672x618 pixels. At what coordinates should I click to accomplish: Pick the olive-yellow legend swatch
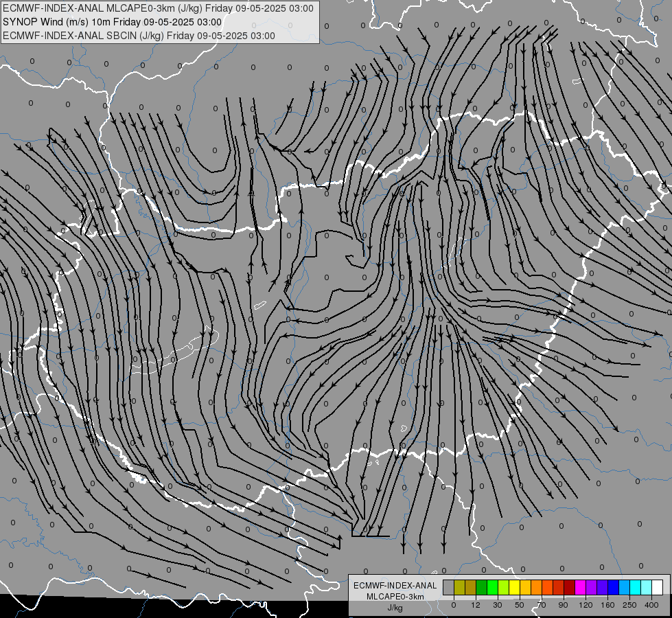click(x=459, y=587)
